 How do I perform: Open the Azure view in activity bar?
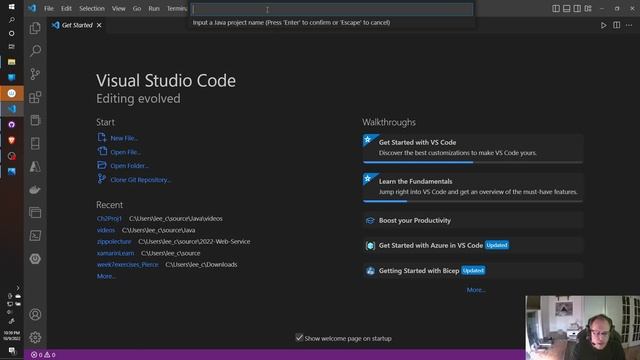[x=35, y=167]
